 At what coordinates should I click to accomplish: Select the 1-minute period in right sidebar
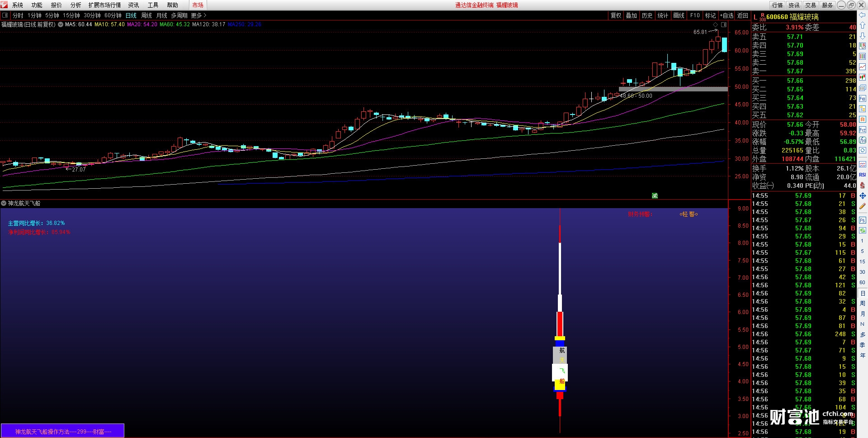pyautogui.click(x=863, y=241)
